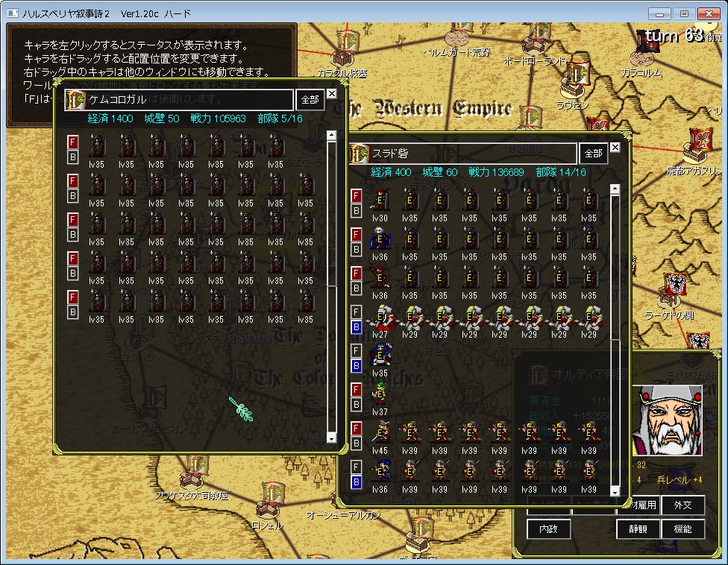Viewport: 728px width, 565px height.
Task: Set スラド砦 lone lv35 unit to front (F)
Action: pos(356,350)
